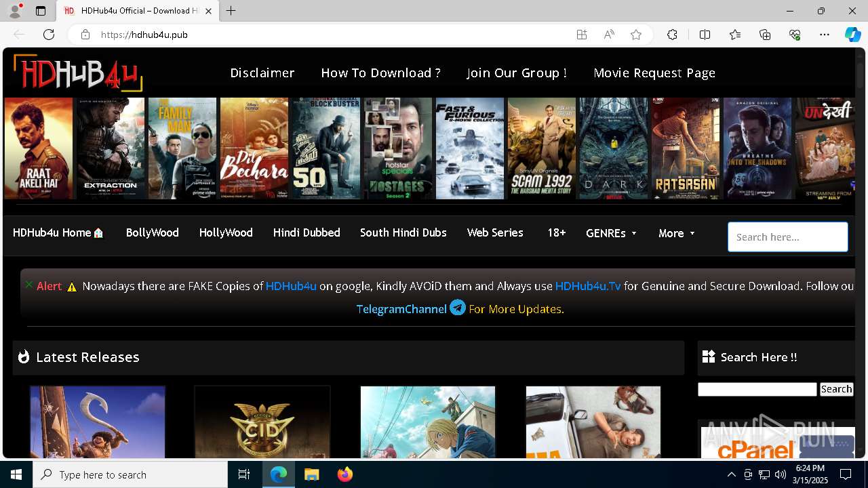Toggle split screen view

coord(705,35)
